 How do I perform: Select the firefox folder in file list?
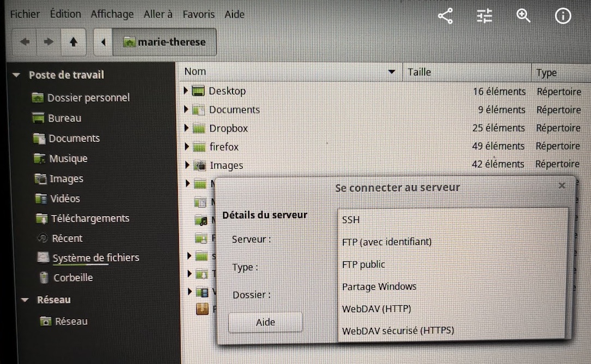224,147
